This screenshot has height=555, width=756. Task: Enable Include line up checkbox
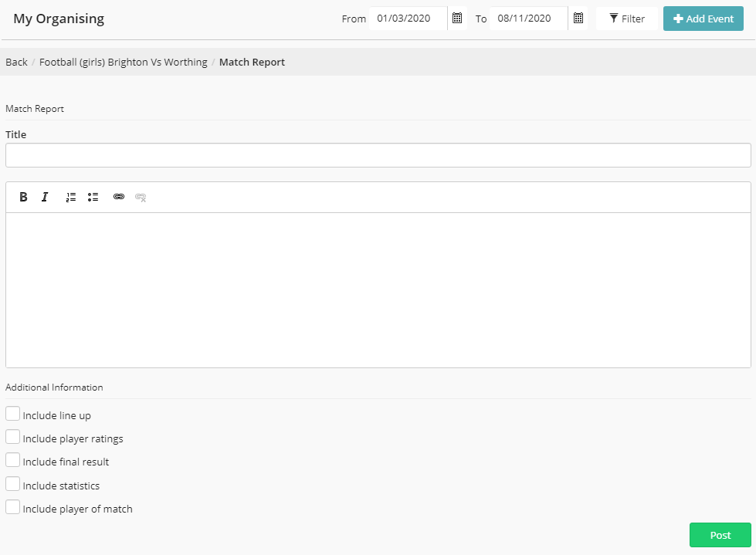tap(12, 415)
